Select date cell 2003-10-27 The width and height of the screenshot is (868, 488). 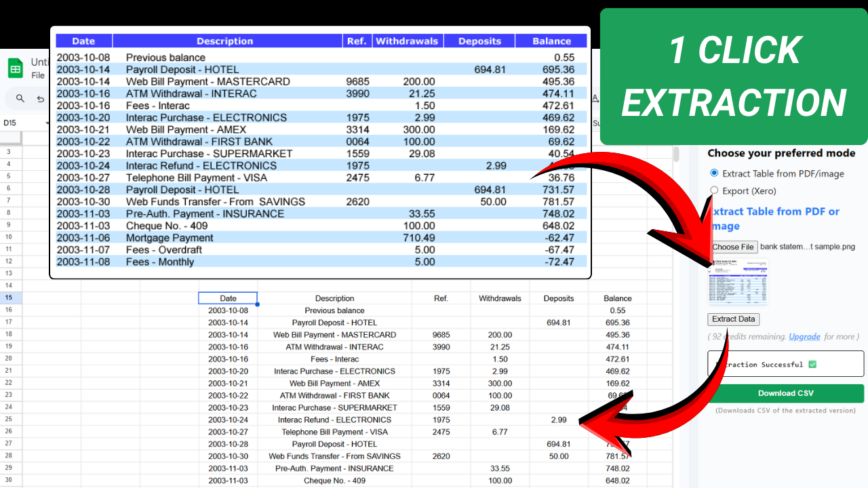point(228,432)
